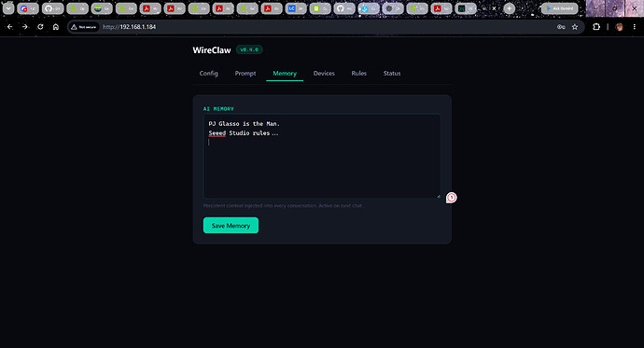
Task: Switch to the multicolor circle icon tab
Action: pyautogui.click(x=27, y=8)
